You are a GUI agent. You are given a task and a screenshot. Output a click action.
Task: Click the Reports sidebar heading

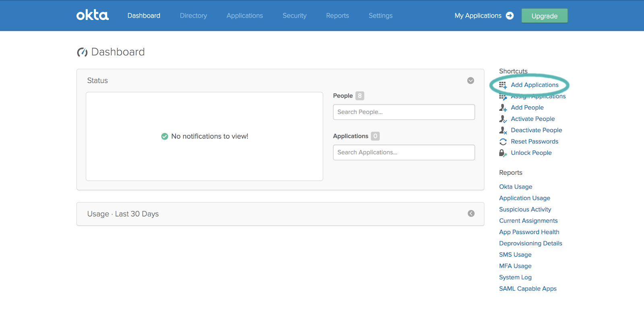510,172
